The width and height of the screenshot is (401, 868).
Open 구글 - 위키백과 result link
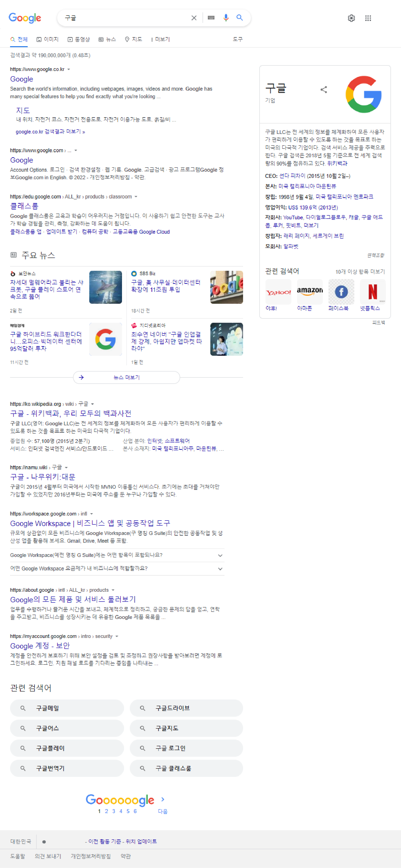click(x=71, y=413)
